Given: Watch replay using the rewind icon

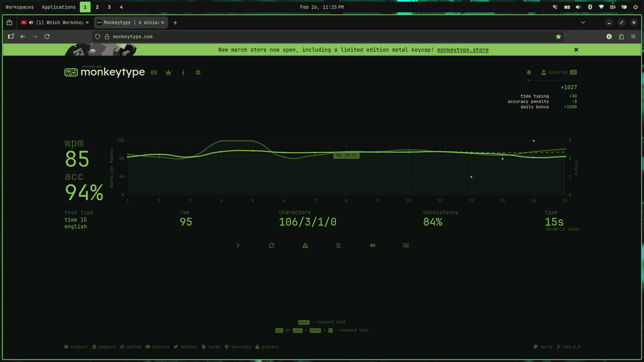Looking at the screenshot, I should tap(372, 245).
